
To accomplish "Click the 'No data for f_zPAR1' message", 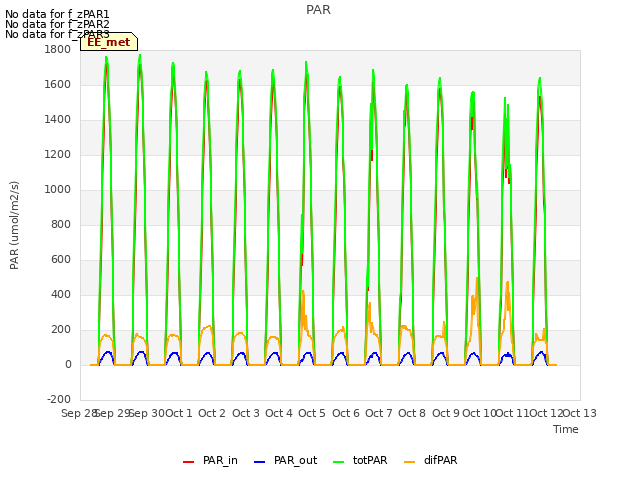I will (57, 14).
